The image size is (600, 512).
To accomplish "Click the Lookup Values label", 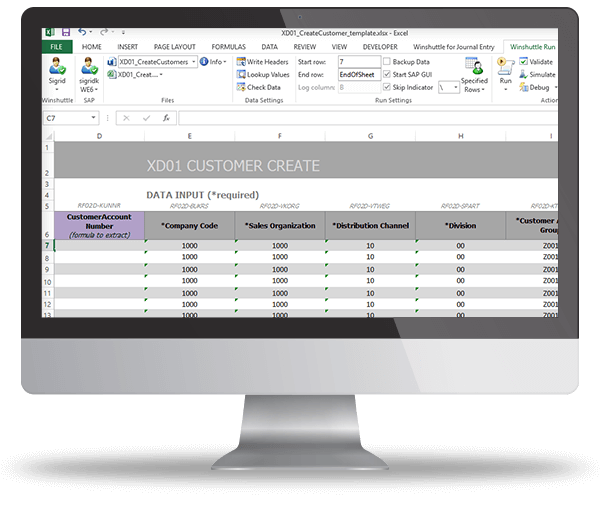I will 268,75.
